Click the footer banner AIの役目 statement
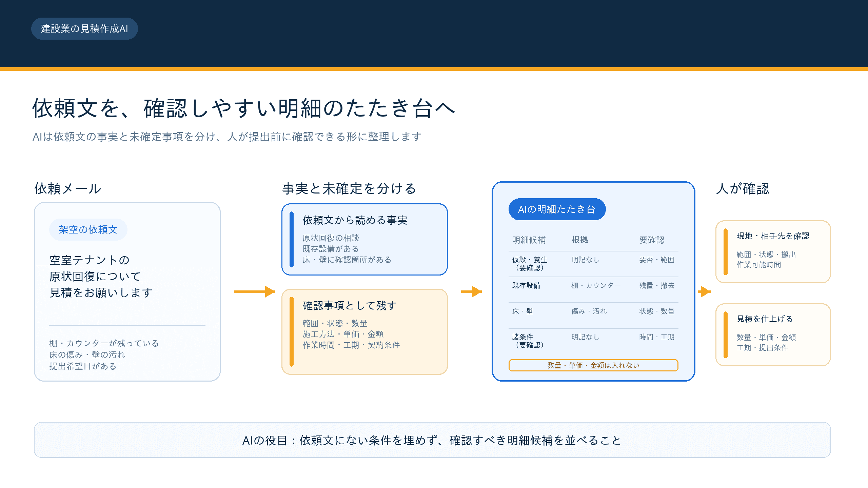 (432, 440)
